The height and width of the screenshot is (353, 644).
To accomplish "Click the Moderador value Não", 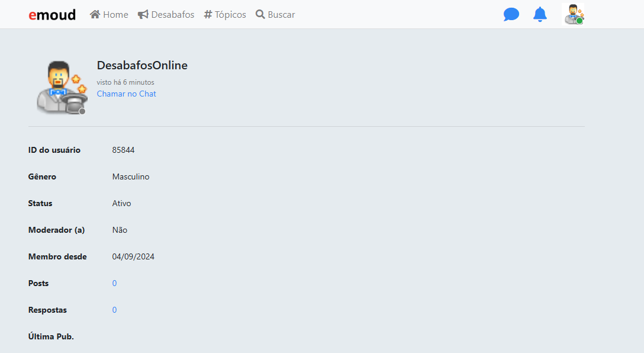I will coord(120,230).
